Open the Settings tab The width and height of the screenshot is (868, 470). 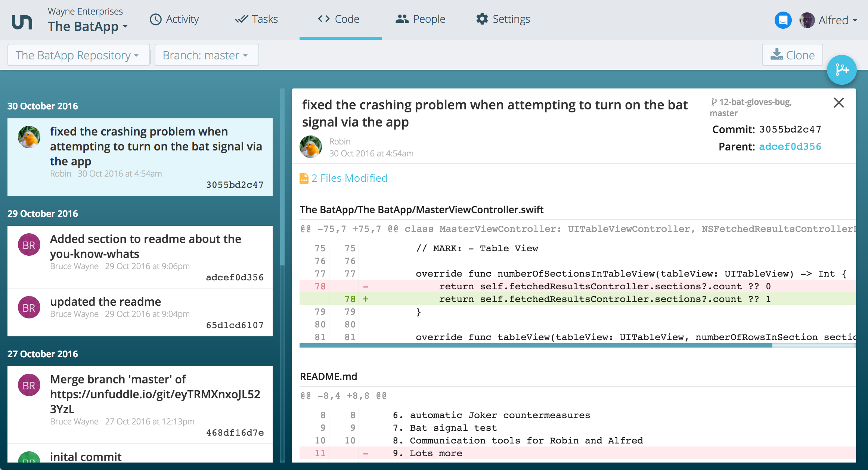point(503,19)
